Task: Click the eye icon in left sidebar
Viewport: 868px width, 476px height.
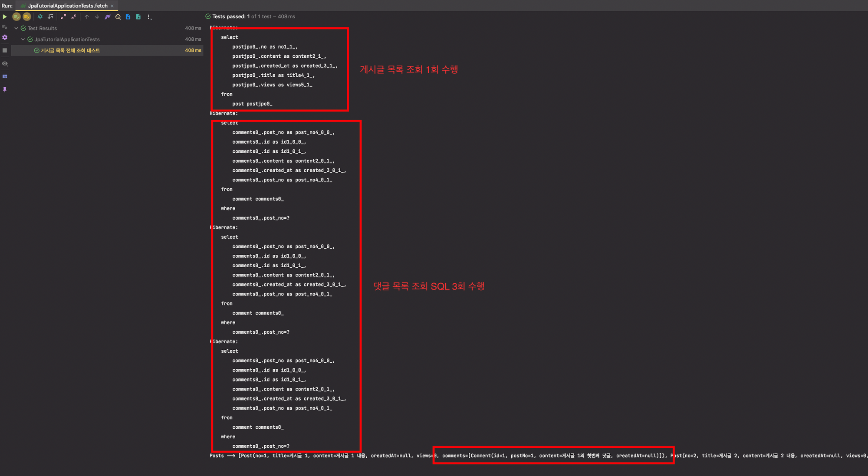Action: pos(5,64)
